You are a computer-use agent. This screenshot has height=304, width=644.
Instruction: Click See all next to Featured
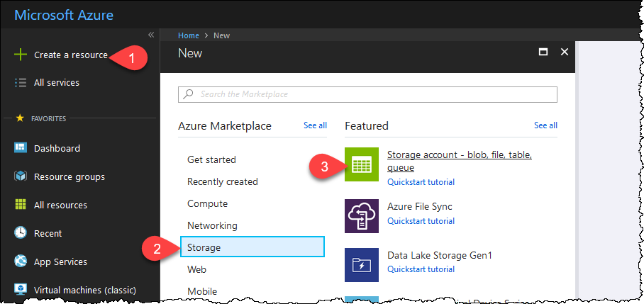coord(545,125)
